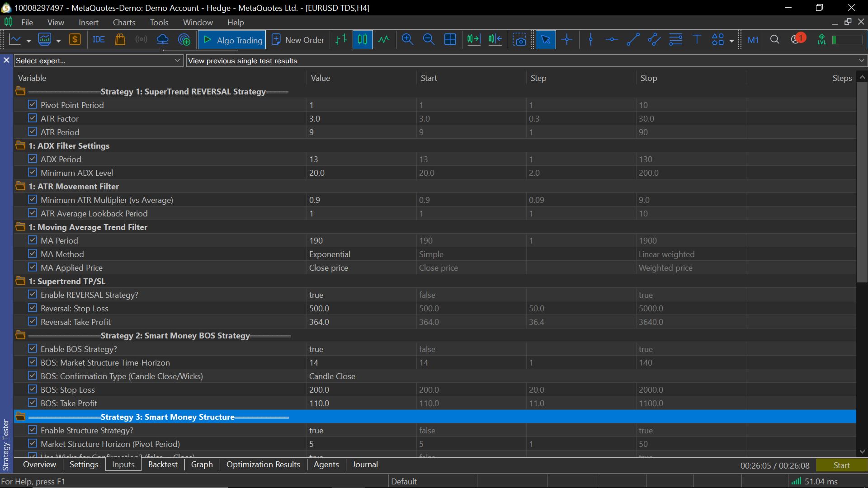The height and width of the screenshot is (488, 868).
Task: Select the candlestick chart type icon
Action: click(363, 40)
